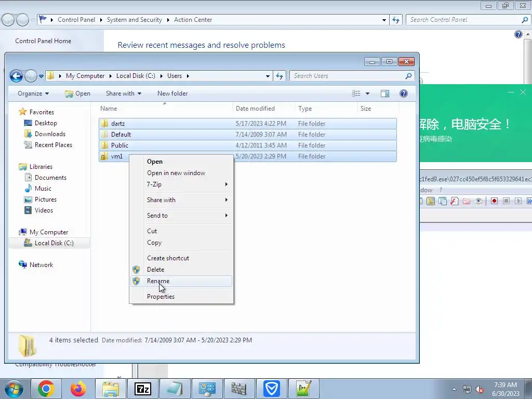Image resolution: width=532 pixels, height=399 pixels.
Task: Click the Explorer address bar refresh icon
Action: pos(280,76)
